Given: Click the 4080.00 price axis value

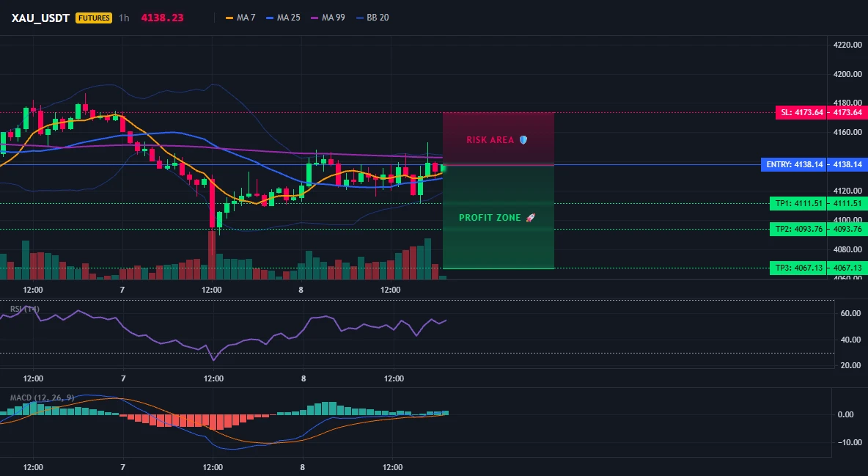Looking at the screenshot, I should [x=847, y=249].
